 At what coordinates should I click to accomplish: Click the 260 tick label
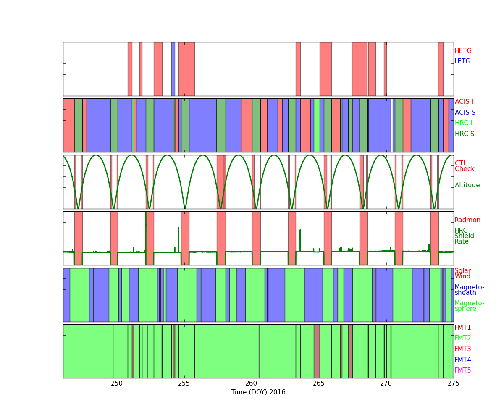coord(251,383)
